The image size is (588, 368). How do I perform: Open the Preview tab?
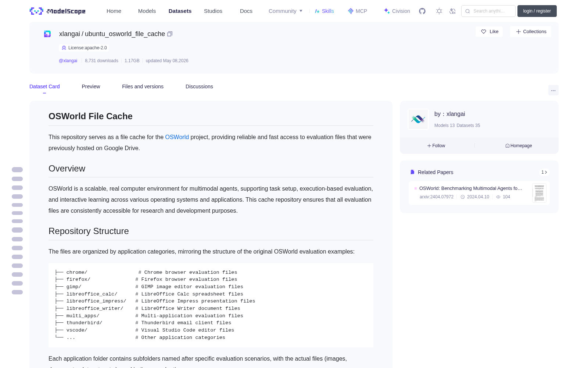pyautogui.click(x=91, y=86)
